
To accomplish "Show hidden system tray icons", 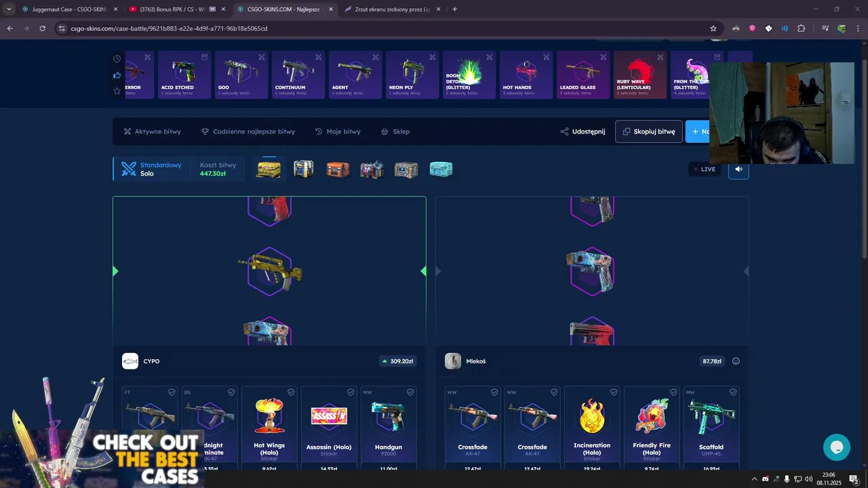I will (754, 479).
